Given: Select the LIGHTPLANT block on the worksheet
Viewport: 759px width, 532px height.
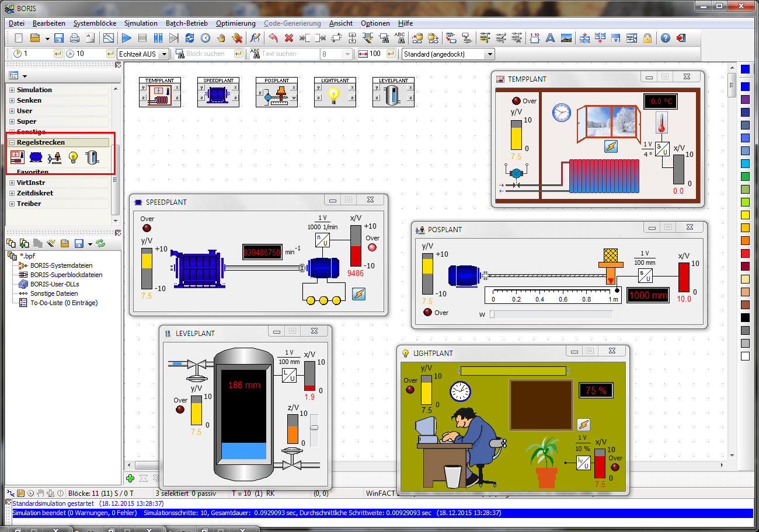Looking at the screenshot, I should click(x=335, y=92).
